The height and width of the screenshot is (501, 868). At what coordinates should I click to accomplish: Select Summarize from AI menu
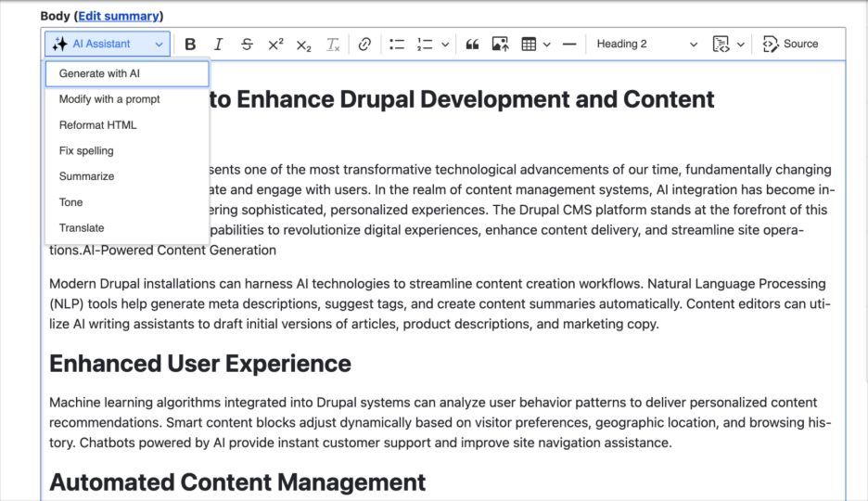point(127,176)
